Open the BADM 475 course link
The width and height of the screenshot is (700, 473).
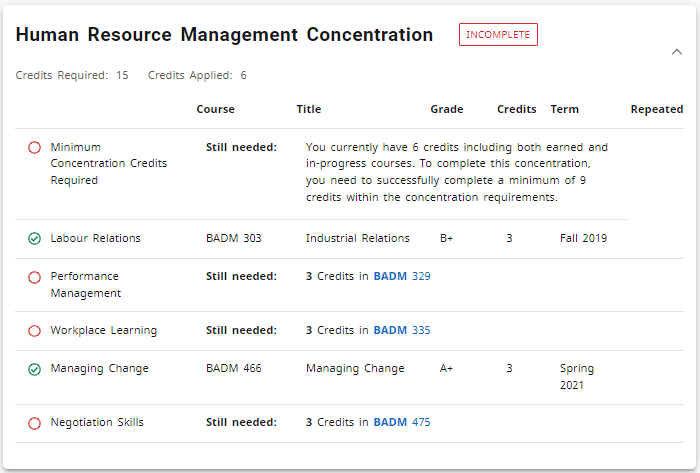tap(402, 422)
